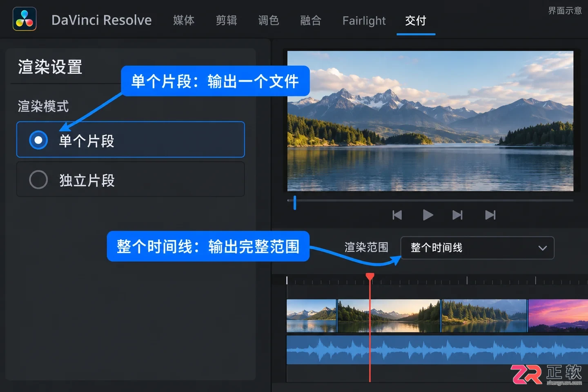Viewport: 588px width, 392px height.
Task: Click the 渲染模式 label
Action: click(43, 106)
